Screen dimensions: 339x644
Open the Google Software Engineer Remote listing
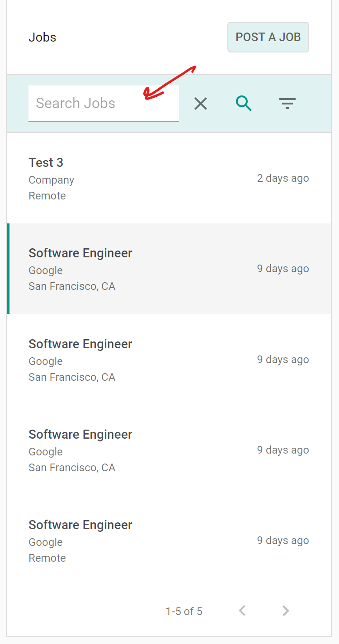pyautogui.click(x=169, y=540)
